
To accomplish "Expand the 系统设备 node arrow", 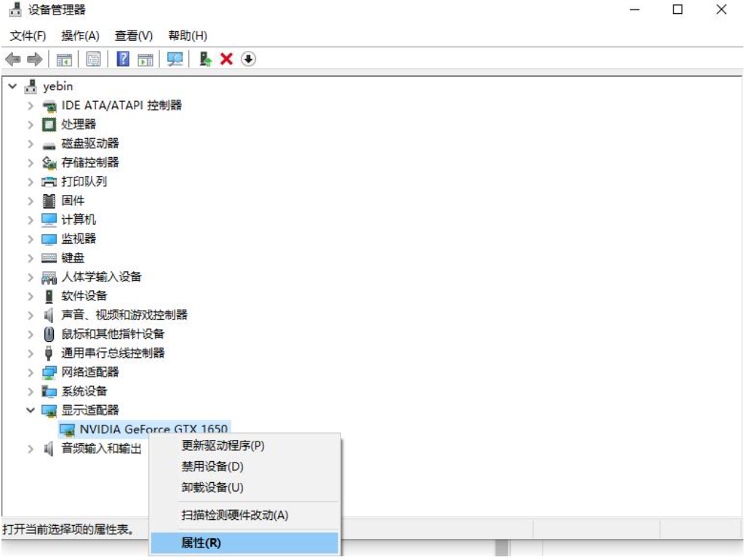I will [x=31, y=392].
